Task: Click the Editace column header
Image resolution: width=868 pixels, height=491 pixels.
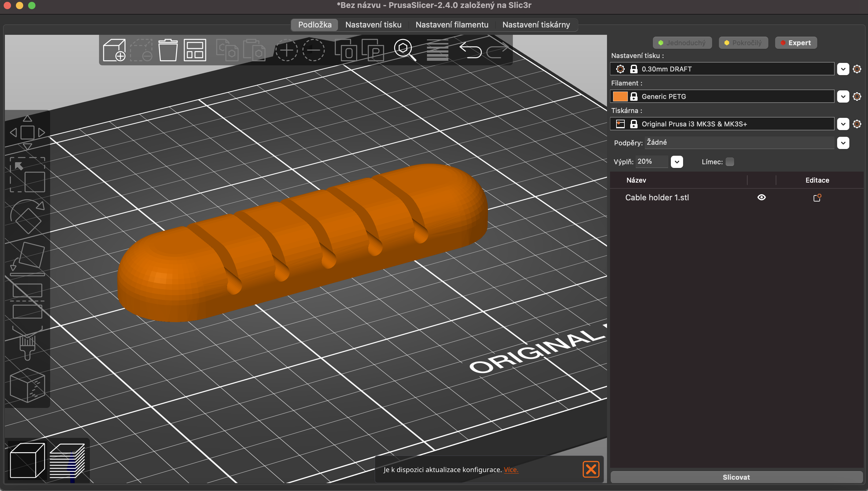Action: [817, 180]
